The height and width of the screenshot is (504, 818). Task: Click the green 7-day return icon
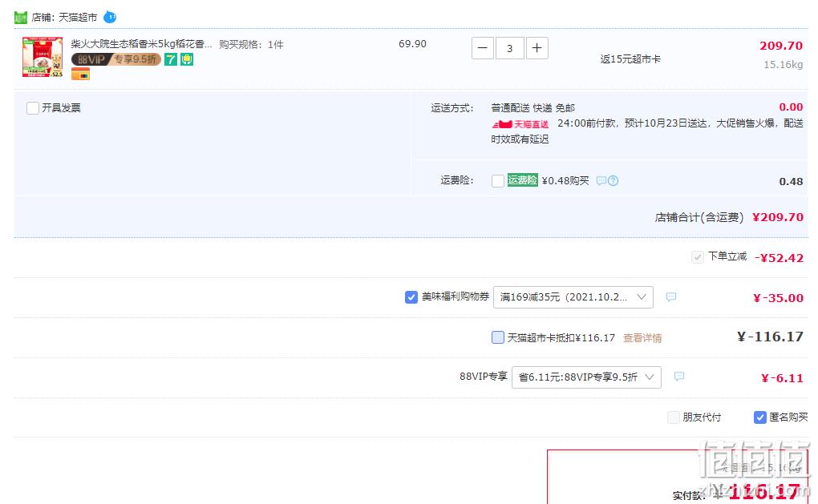[x=171, y=59]
